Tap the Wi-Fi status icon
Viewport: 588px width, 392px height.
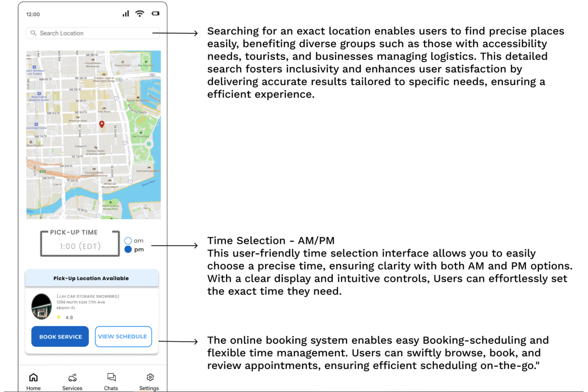click(140, 13)
